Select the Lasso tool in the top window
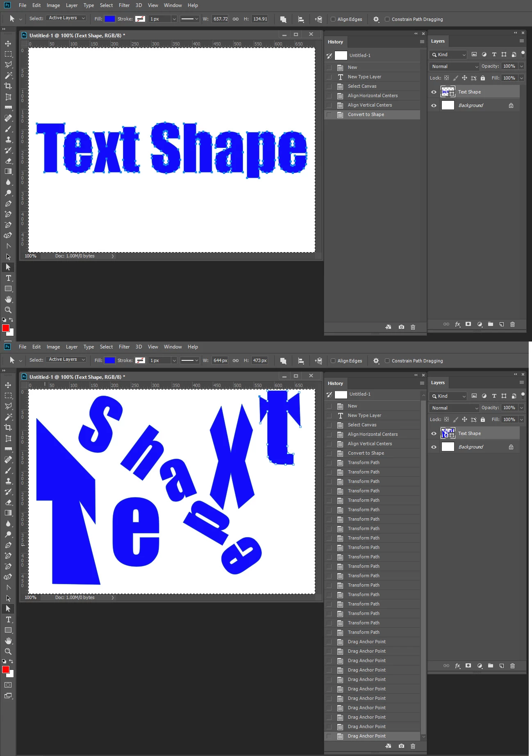532x756 pixels. click(x=8, y=65)
